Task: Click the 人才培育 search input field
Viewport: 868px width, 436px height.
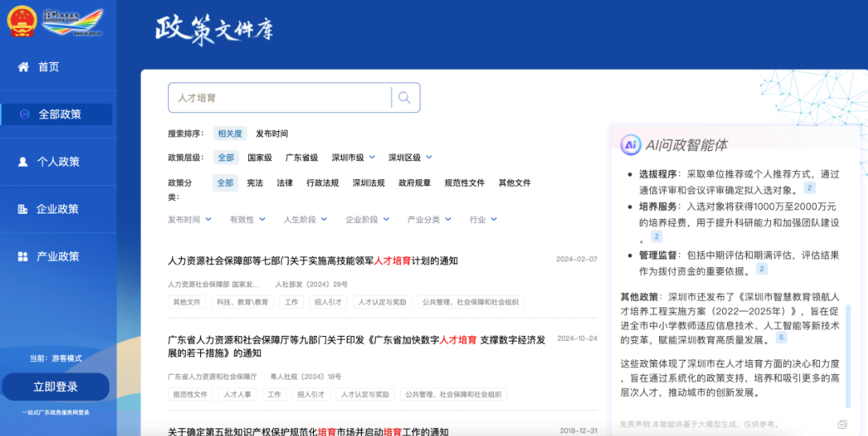Action: point(280,98)
